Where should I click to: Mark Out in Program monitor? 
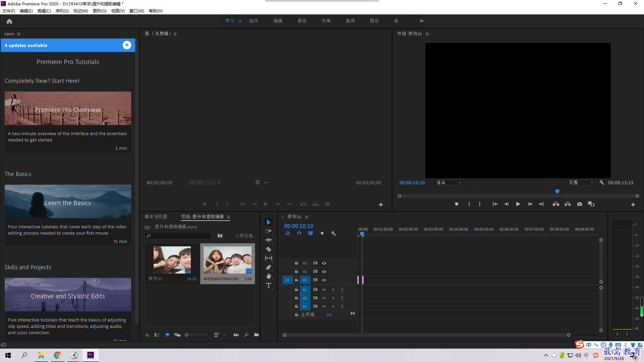pos(480,204)
